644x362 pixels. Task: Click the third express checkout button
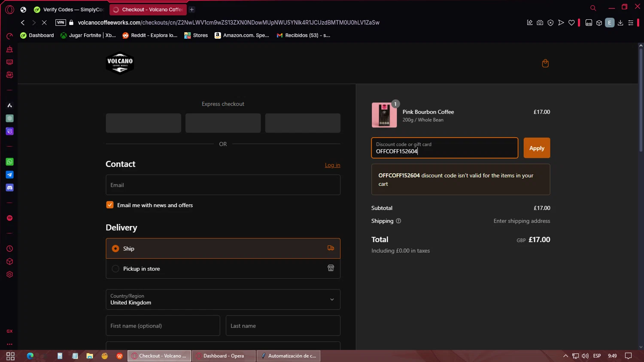(303, 123)
